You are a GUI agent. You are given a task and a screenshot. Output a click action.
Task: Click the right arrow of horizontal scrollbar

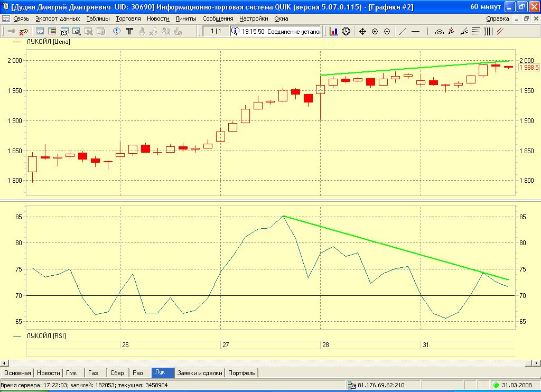pyautogui.click(x=537, y=363)
